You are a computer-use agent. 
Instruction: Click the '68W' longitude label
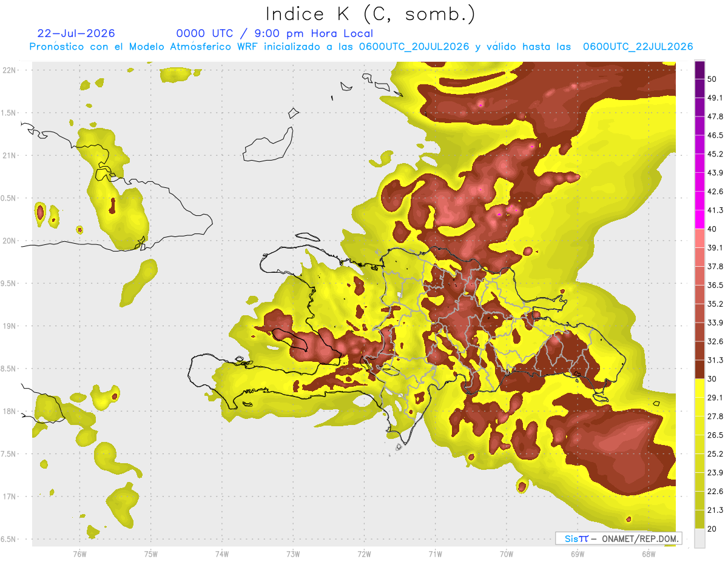(x=649, y=554)
